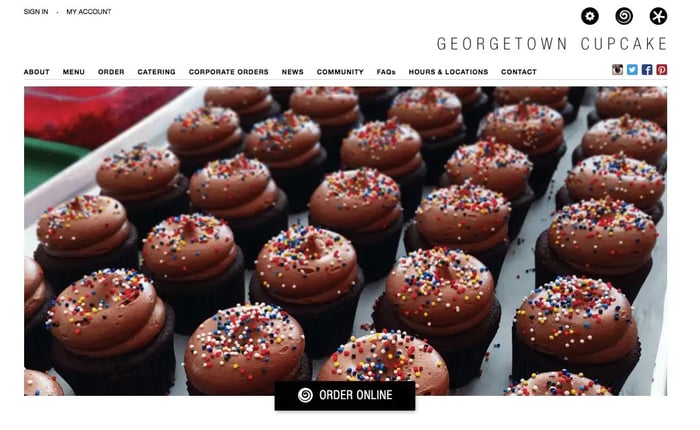Click the gear flower icon in header
The width and height of the screenshot is (700, 430).
point(590,16)
